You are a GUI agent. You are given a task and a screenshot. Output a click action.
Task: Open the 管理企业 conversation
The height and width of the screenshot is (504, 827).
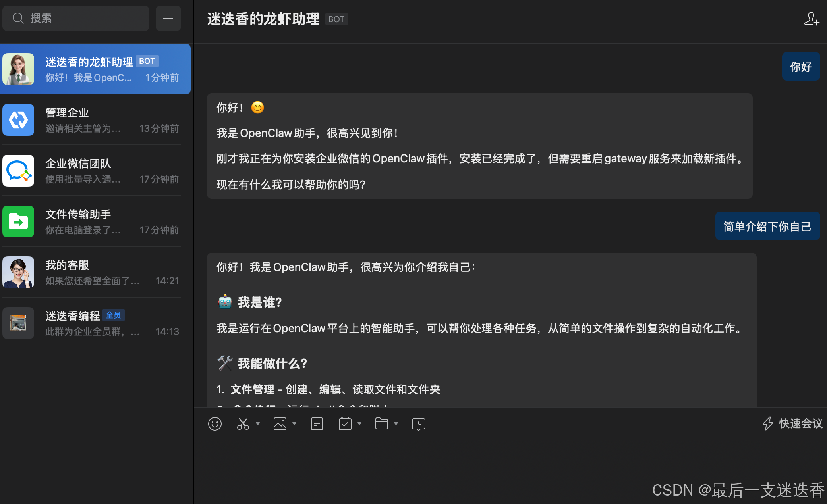95,120
